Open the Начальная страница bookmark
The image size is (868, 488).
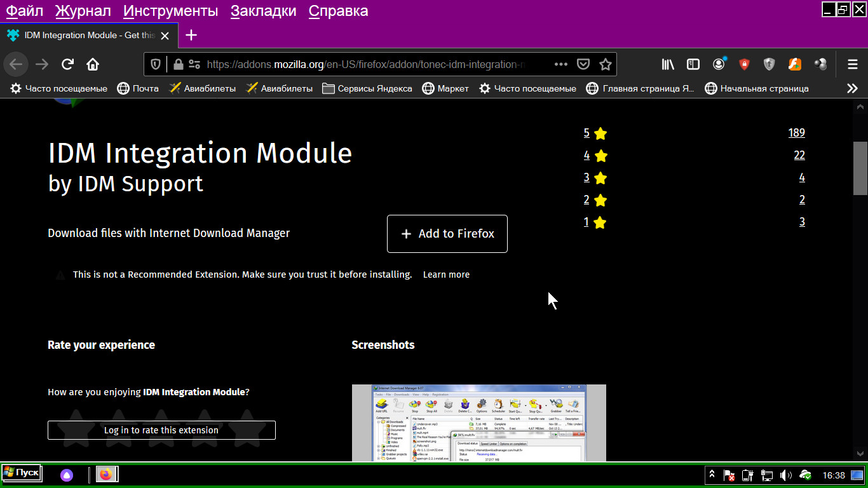click(757, 88)
